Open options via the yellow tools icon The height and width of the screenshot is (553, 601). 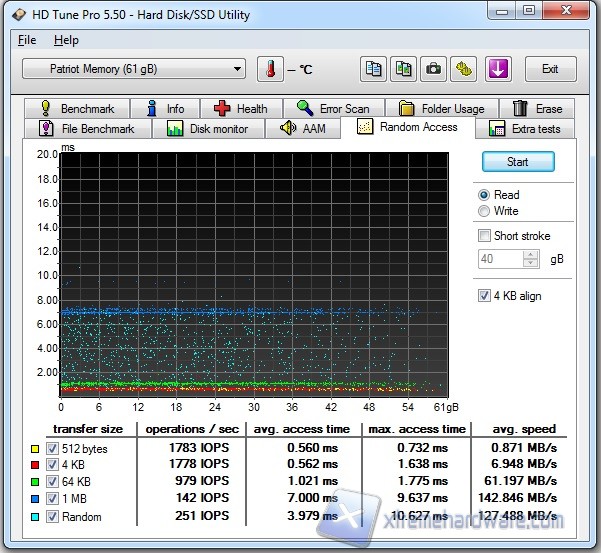click(x=464, y=69)
